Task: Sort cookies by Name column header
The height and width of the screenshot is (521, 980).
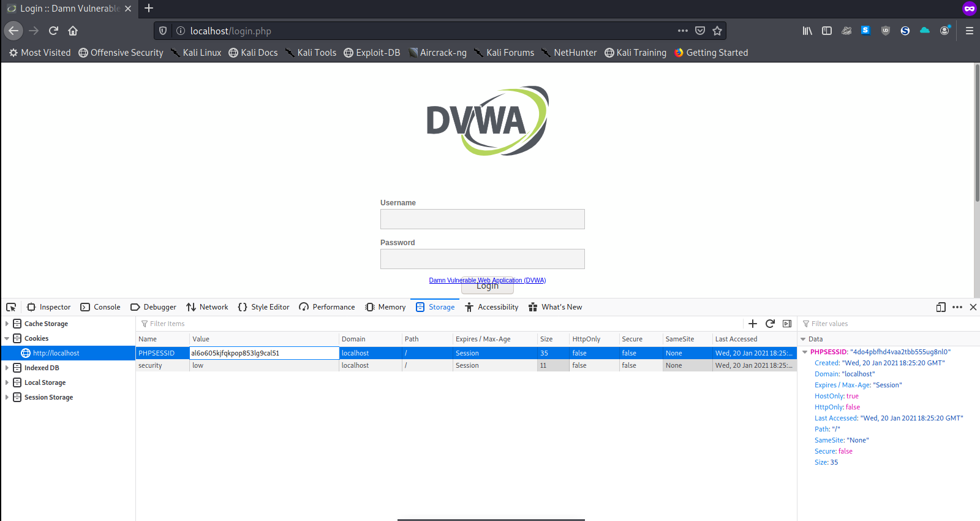Action: tap(162, 339)
